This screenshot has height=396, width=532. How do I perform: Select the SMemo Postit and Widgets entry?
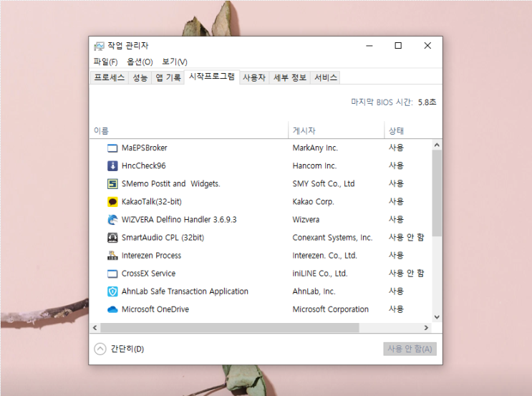tap(171, 184)
